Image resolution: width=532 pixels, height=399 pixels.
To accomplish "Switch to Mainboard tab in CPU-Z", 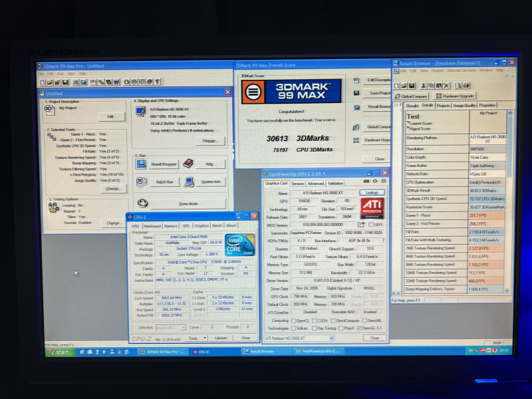I will (x=152, y=225).
